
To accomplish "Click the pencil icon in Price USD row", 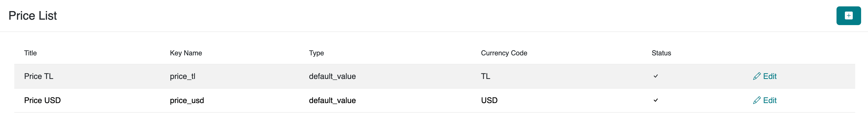I will click(757, 100).
